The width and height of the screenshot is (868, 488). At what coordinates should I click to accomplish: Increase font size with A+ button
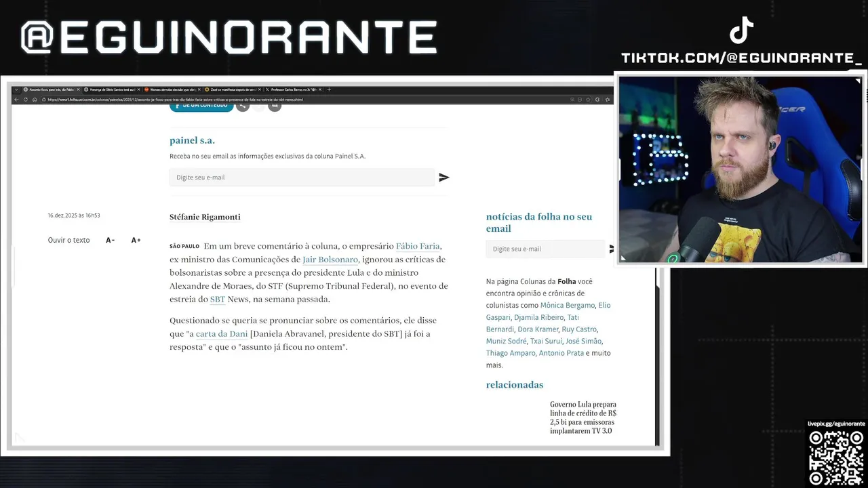(136, 240)
